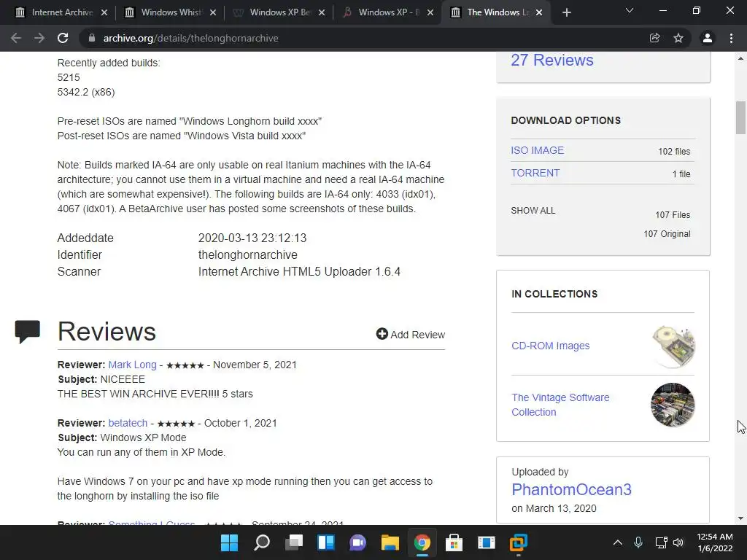Open the Windows Start menu

pyautogui.click(x=229, y=542)
